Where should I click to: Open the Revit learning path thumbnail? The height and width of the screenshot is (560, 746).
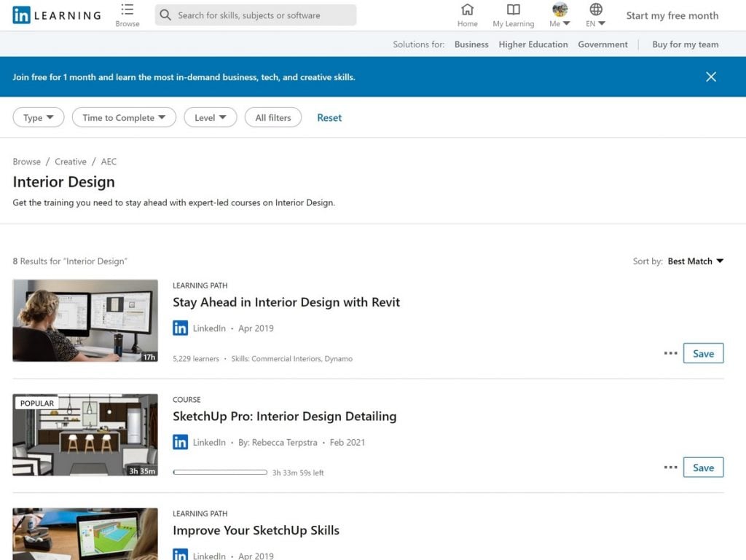(85, 320)
